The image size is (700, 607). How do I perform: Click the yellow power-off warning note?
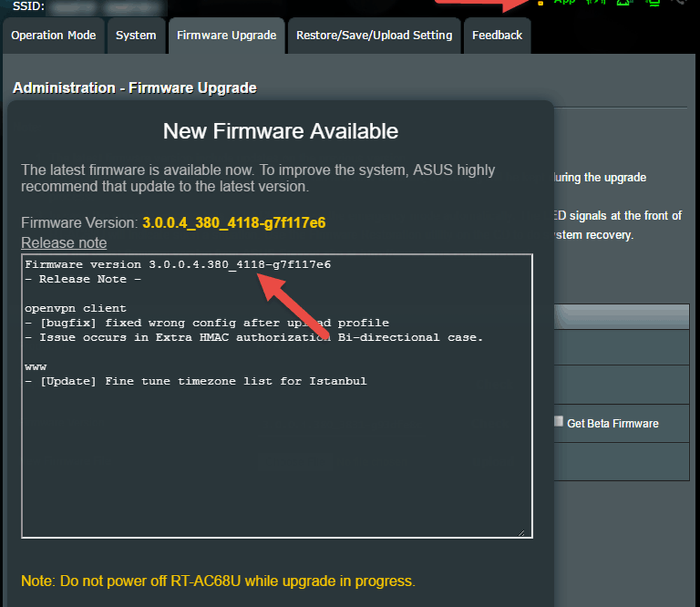(x=218, y=581)
